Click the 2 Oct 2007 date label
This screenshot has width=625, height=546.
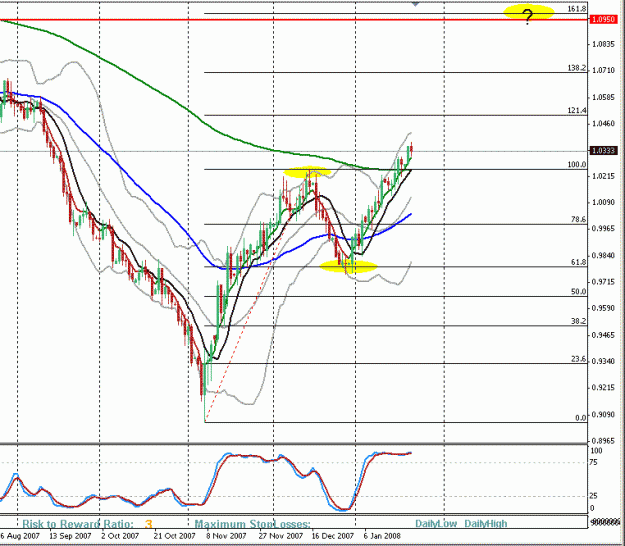(120, 536)
